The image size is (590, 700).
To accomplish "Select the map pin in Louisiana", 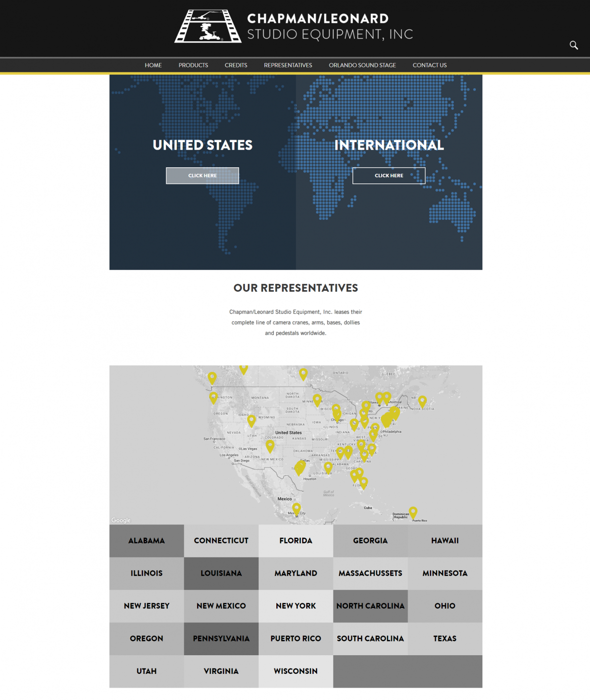I will pyautogui.click(x=328, y=467).
